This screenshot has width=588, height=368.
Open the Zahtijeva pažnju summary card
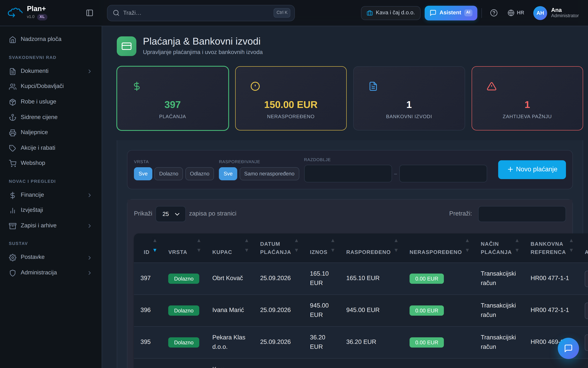(x=527, y=98)
